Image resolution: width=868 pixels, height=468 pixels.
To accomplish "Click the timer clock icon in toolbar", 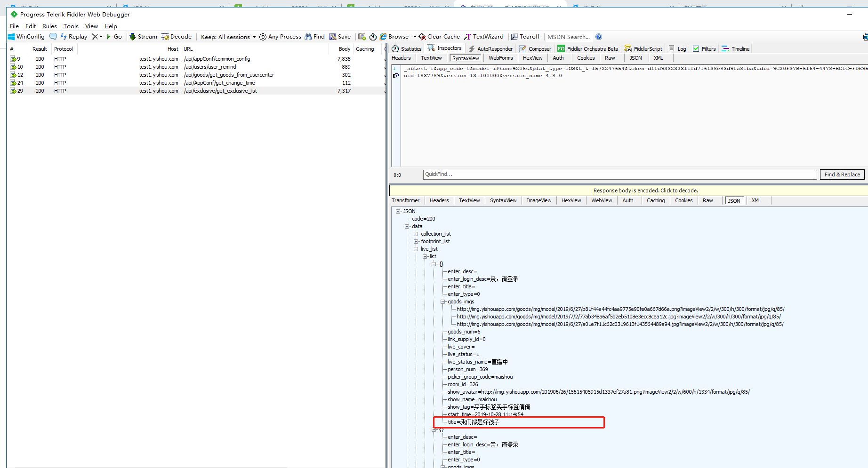I will pyautogui.click(x=373, y=37).
